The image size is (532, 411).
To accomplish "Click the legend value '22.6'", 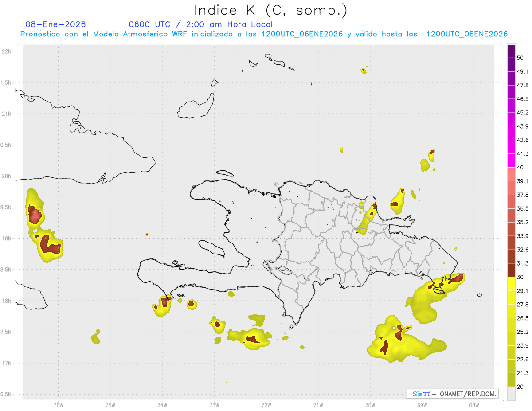I will [523, 359].
